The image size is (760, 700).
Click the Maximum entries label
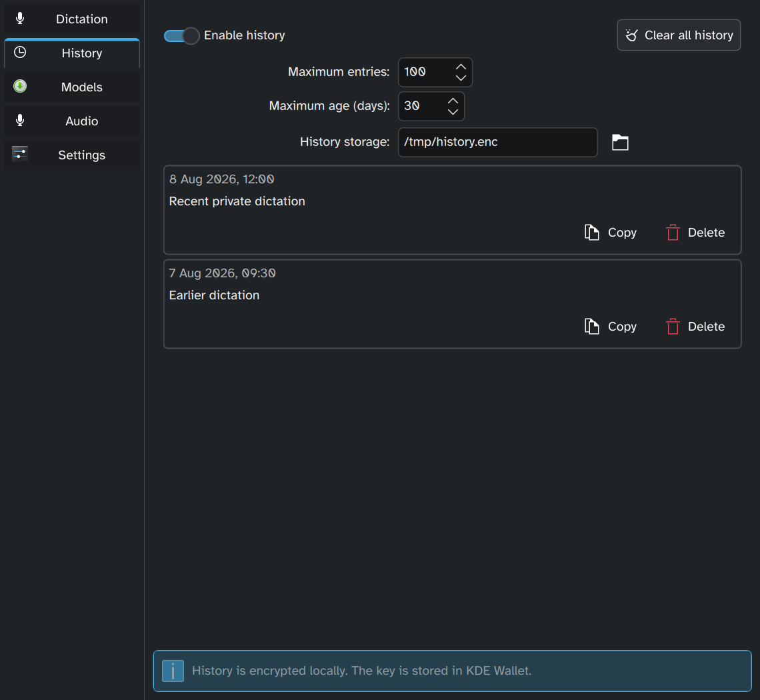click(x=339, y=72)
